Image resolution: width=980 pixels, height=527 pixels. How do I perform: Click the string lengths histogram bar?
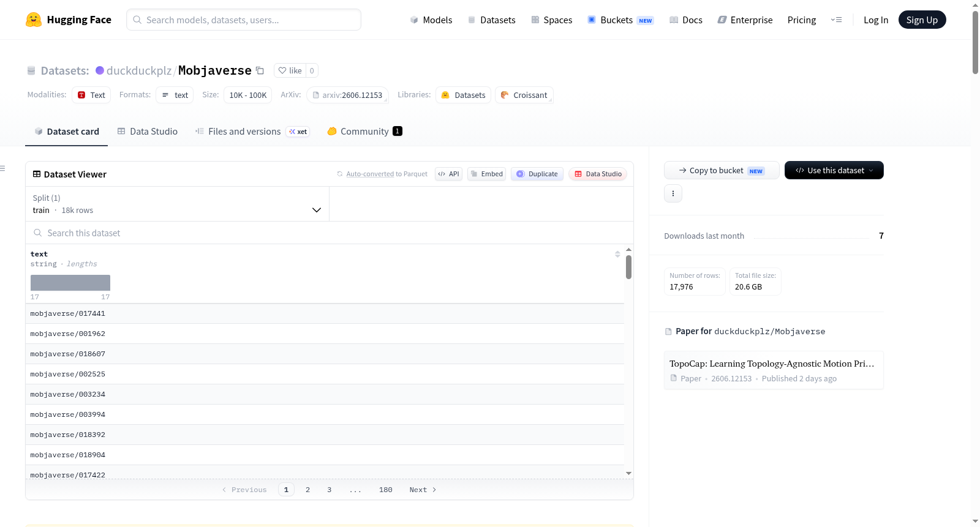click(70, 283)
